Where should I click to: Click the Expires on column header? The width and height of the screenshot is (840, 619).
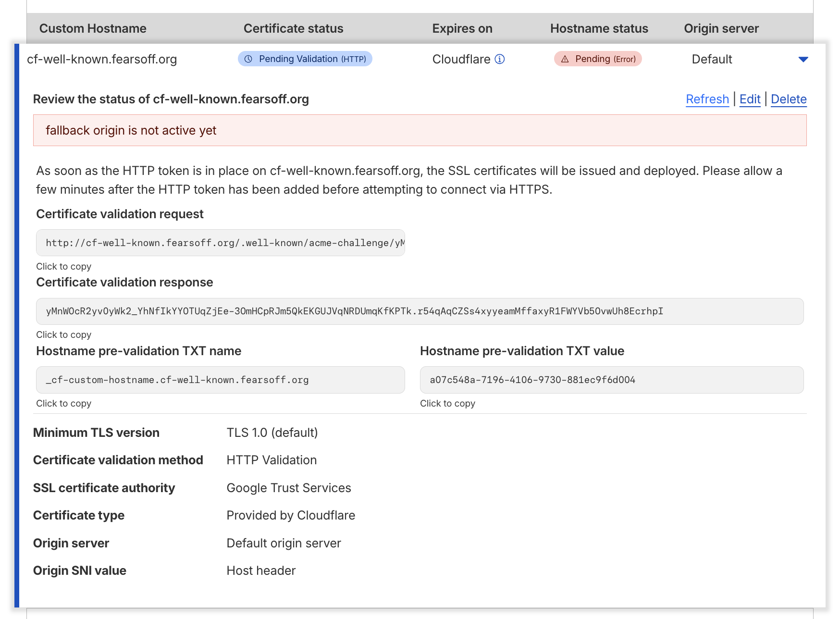pyautogui.click(x=462, y=28)
